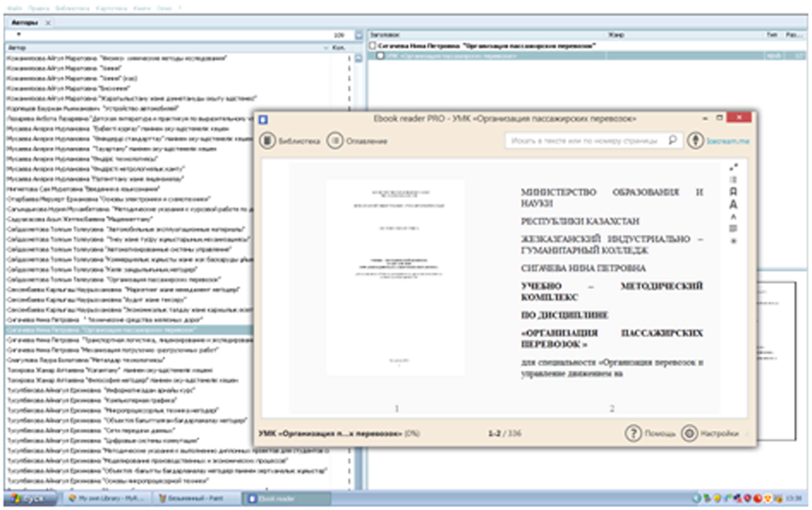Image resolution: width=812 pixels, height=510 pixels.
Task: Select the Авторы tab
Action: click(x=25, y=23)
